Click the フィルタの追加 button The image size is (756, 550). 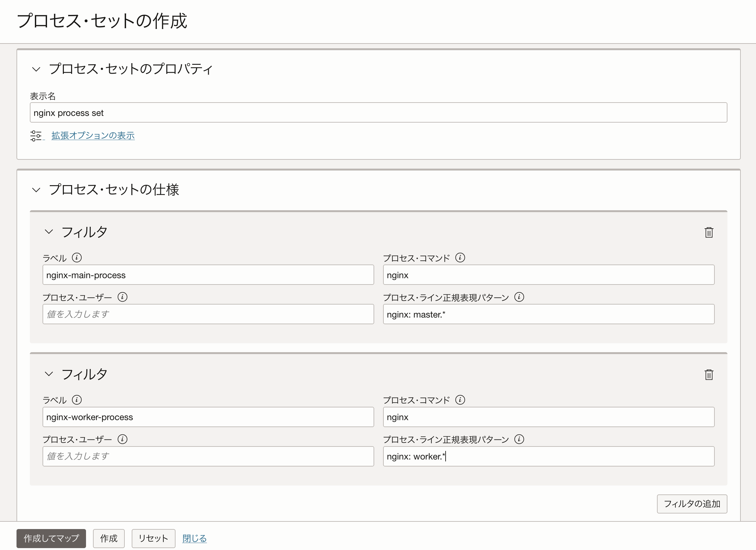[x=692, y=504]
